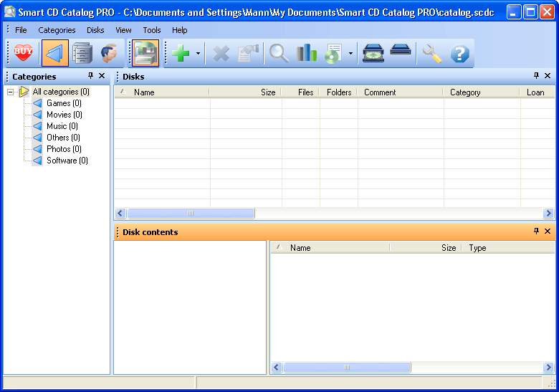This screenshot has width=559, height=392.
Task: Open the Categories menu
Action: (x=57, y=30)
